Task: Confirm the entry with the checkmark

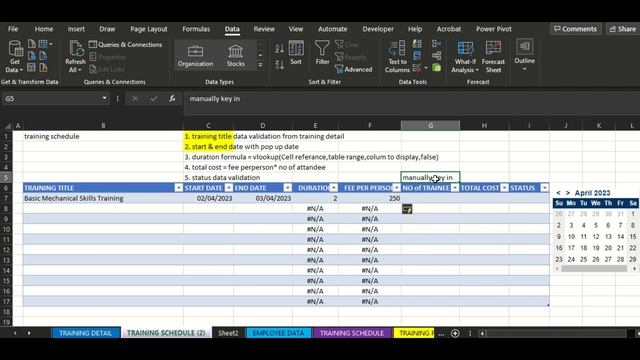Action: pyautogui.click(x=153, y=98)
